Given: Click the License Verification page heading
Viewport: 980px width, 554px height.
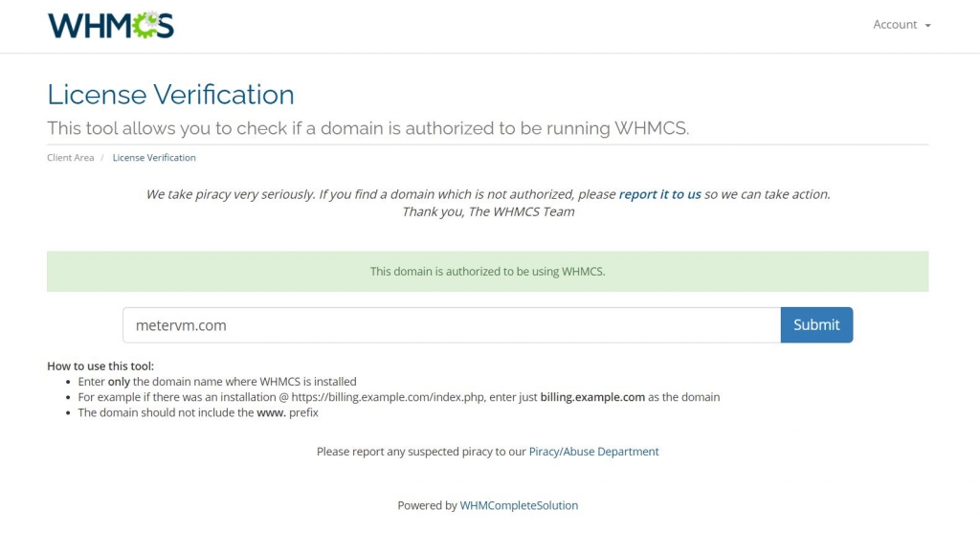Looking at the screenshot, I should [170, 95].
